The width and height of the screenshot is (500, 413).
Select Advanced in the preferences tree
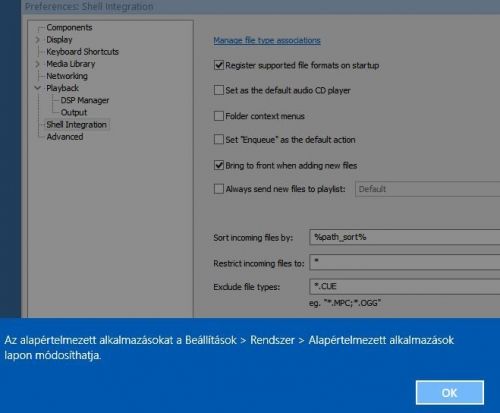click(65, 137)
